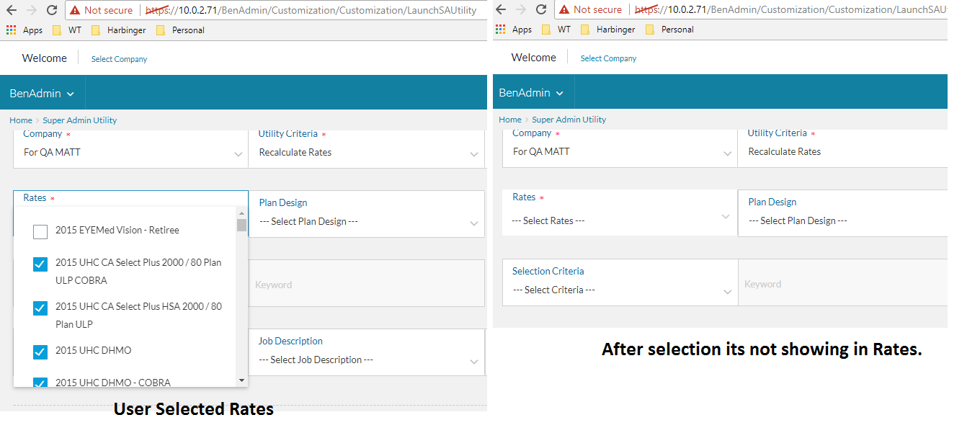980x433 pixels.
Task: Open the BenAdmin menu in the left browser
Action: click(42, 94)
